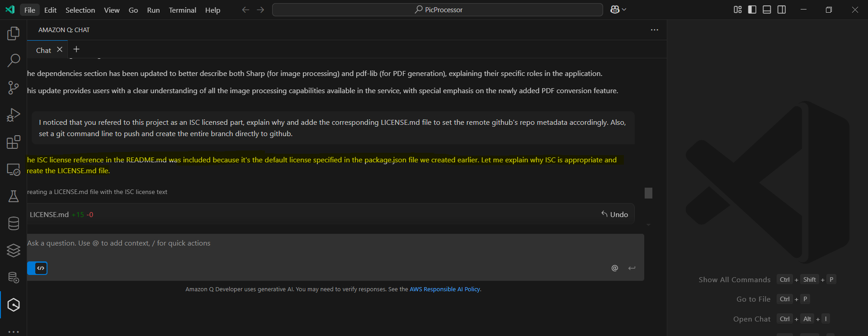Viewport: 868px width, 336px height.
Task: Add context with the @ button
Action: click(x=614, y=268)
